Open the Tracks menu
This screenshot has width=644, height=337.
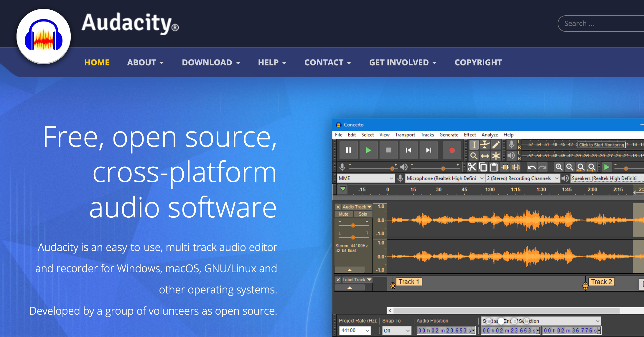427,135
